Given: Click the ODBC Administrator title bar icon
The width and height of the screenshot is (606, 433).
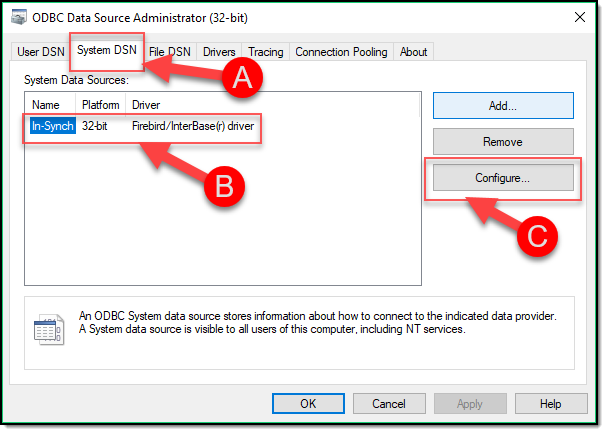Looking at the screenshot, I should 20,16.
